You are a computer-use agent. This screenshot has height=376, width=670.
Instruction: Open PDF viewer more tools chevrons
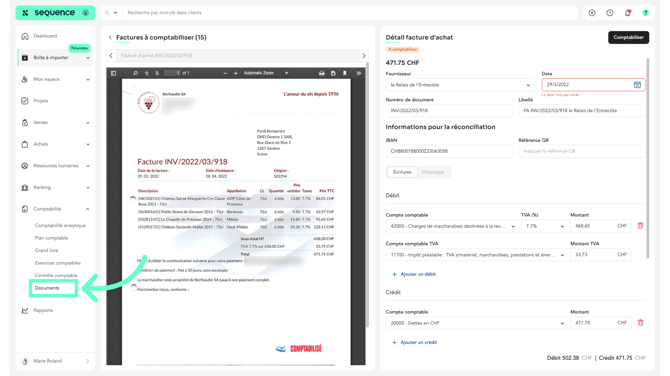pos(359,73)
